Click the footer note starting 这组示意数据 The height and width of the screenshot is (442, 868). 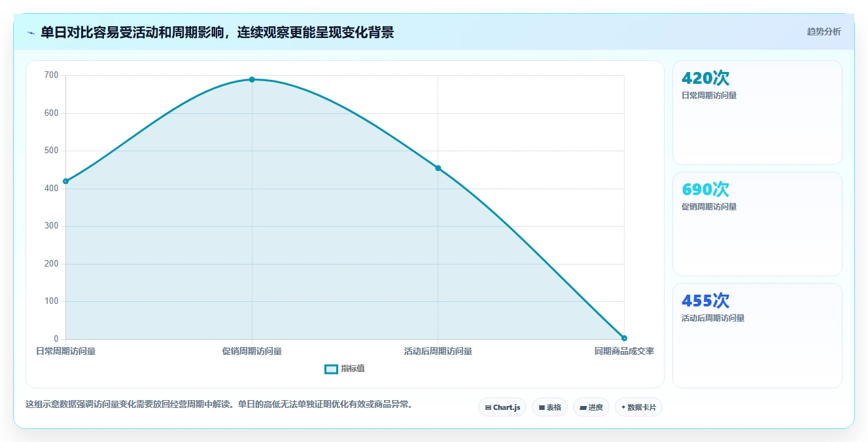tap(219, 404)
